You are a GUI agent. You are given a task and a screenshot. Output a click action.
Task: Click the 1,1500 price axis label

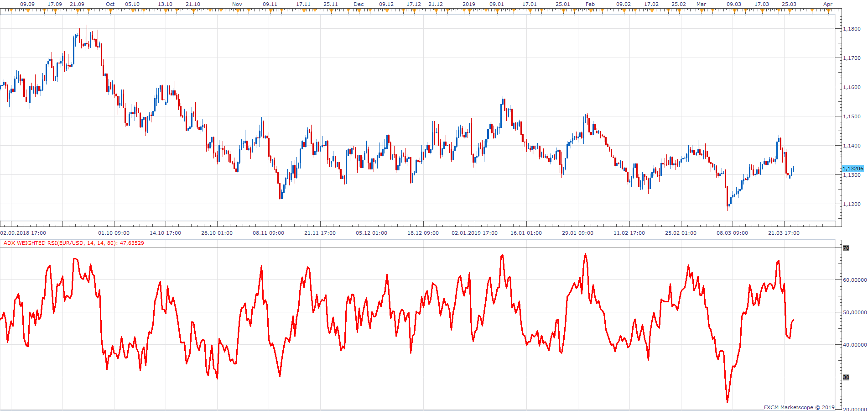click(x=852, y=116)
